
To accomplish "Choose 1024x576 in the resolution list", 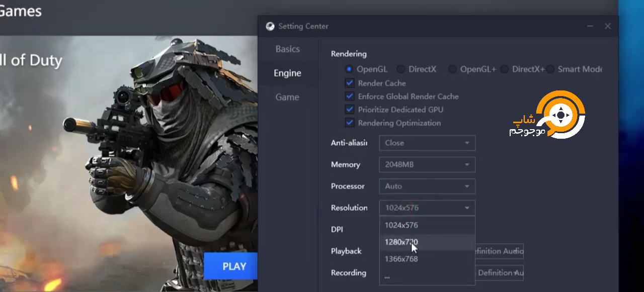I will click(x=427, y=225).
